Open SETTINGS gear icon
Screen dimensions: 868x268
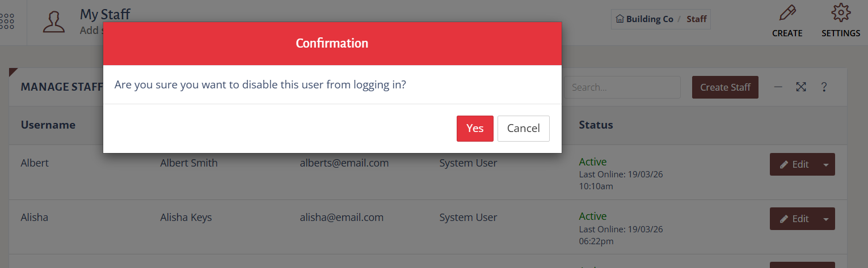pos(841,13)
